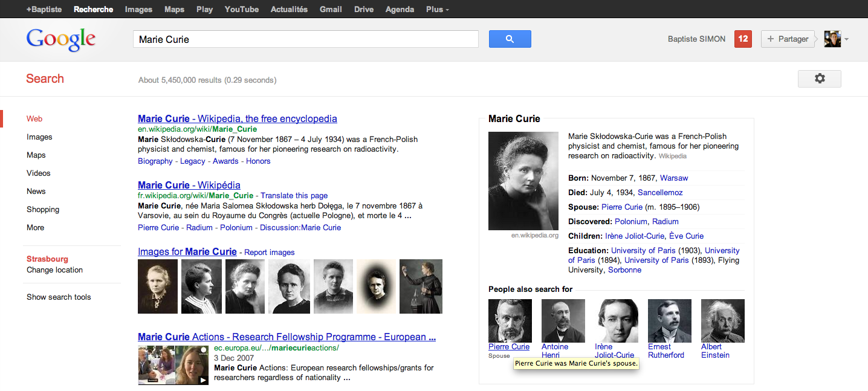The image size is (868, 391).
Task: Open the search settings gear
Action: point(819,79)
